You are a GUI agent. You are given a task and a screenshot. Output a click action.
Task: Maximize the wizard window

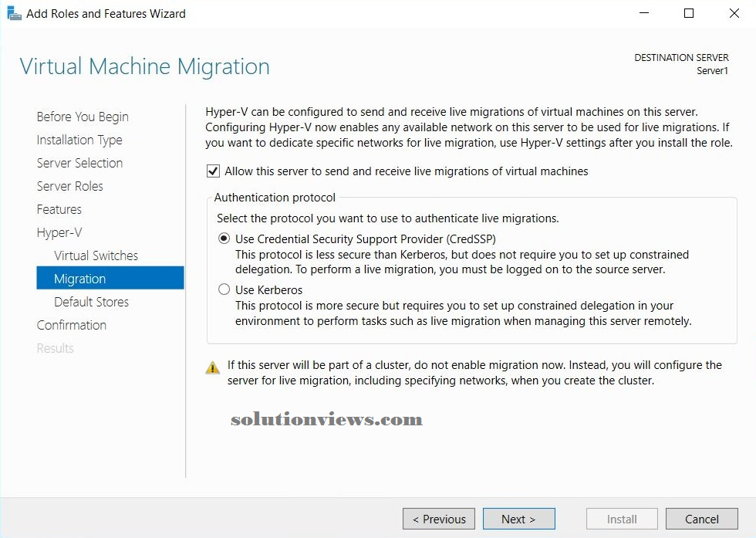click(689, 13)
